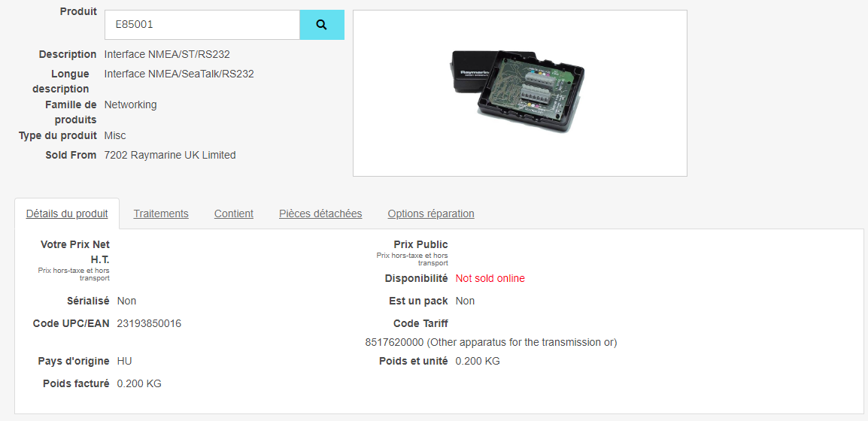Click description text Interface NMEA/ST/RS232
Viewport: 868px width, 421px height.
click(x=167, y=54)
